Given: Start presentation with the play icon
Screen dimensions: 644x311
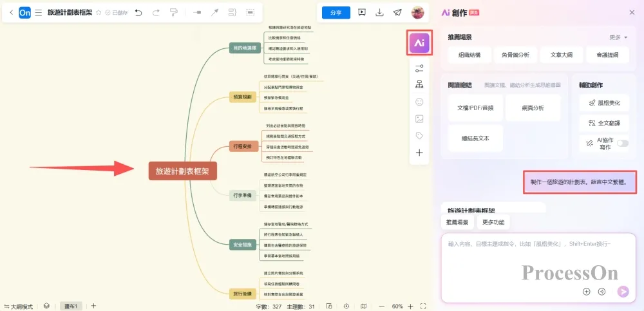Looking at the screenshot, I should [x=362, y=12].
